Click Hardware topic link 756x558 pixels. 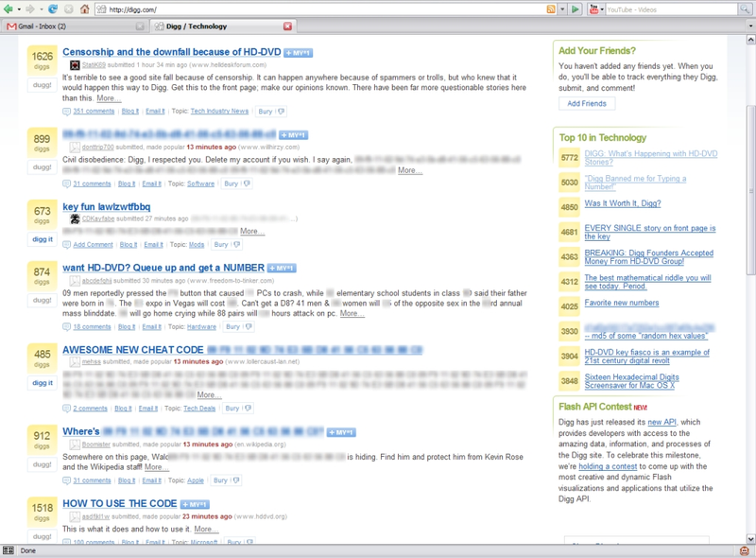[x=201, y=327]
